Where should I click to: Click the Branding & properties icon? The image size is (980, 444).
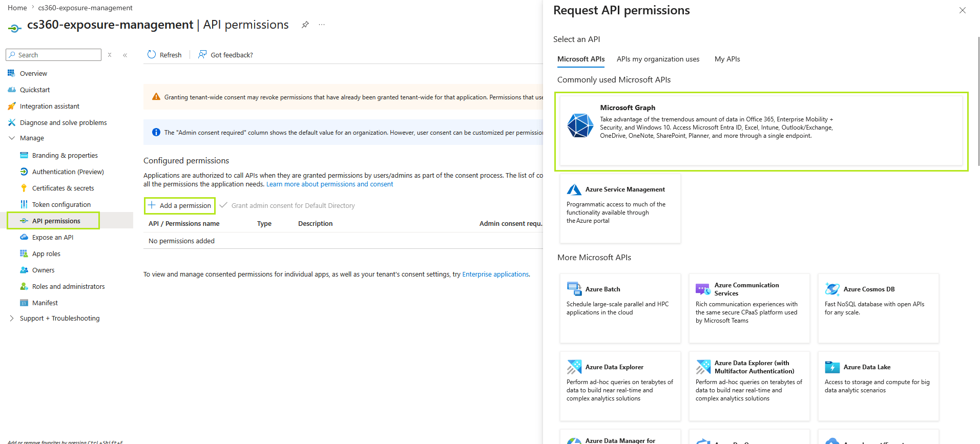(x=24, y=155)
